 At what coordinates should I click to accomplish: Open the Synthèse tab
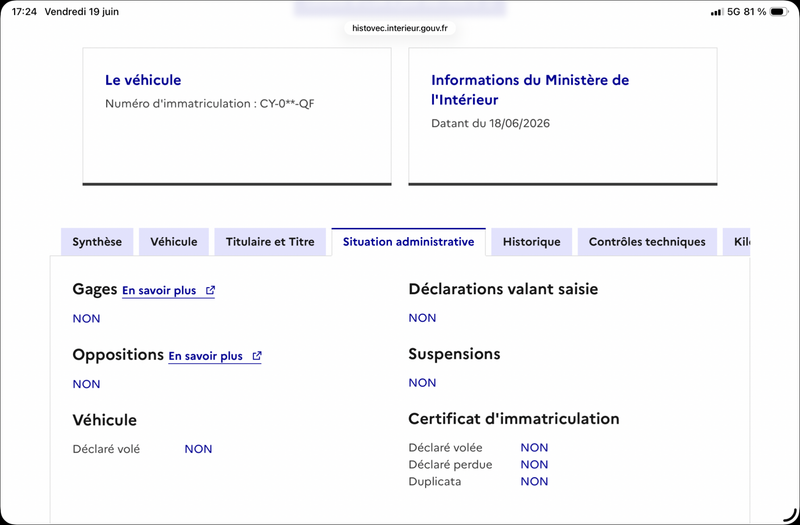97,242
